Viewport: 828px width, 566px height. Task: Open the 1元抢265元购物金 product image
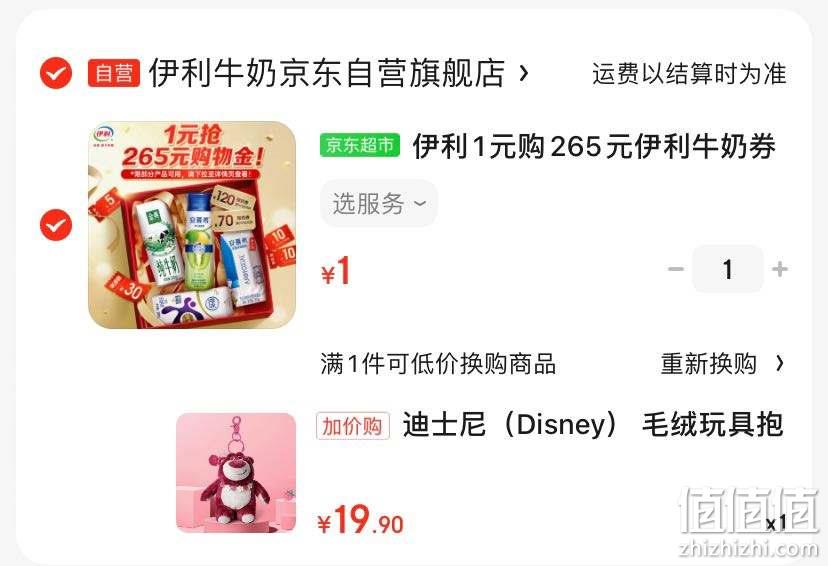pyautogui.click(x=192, y=225)
